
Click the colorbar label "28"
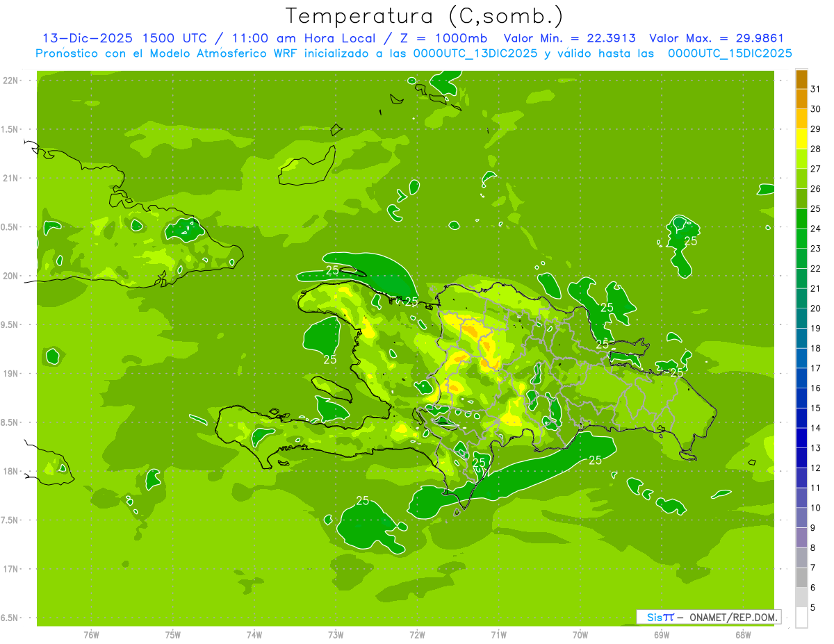[816, 149]
